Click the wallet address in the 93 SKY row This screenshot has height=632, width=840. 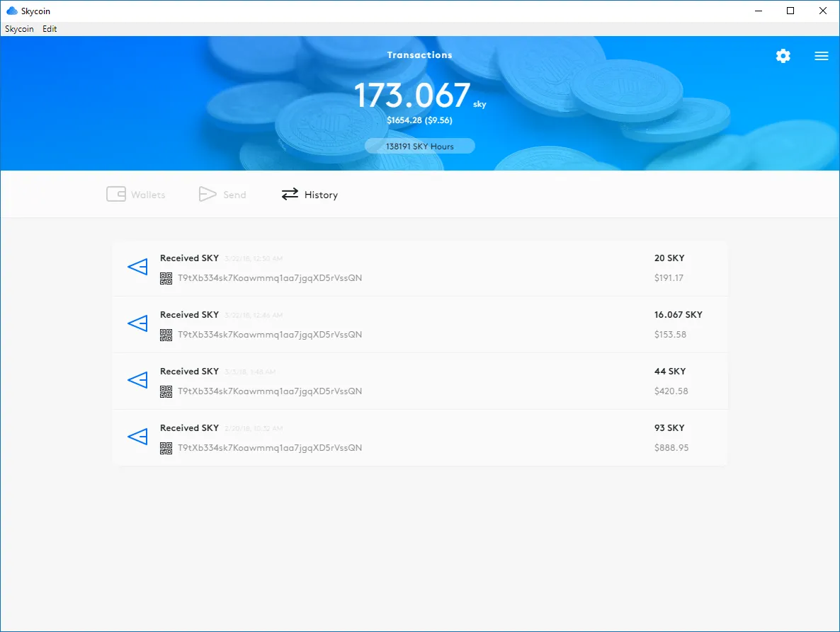click(270, 449)
